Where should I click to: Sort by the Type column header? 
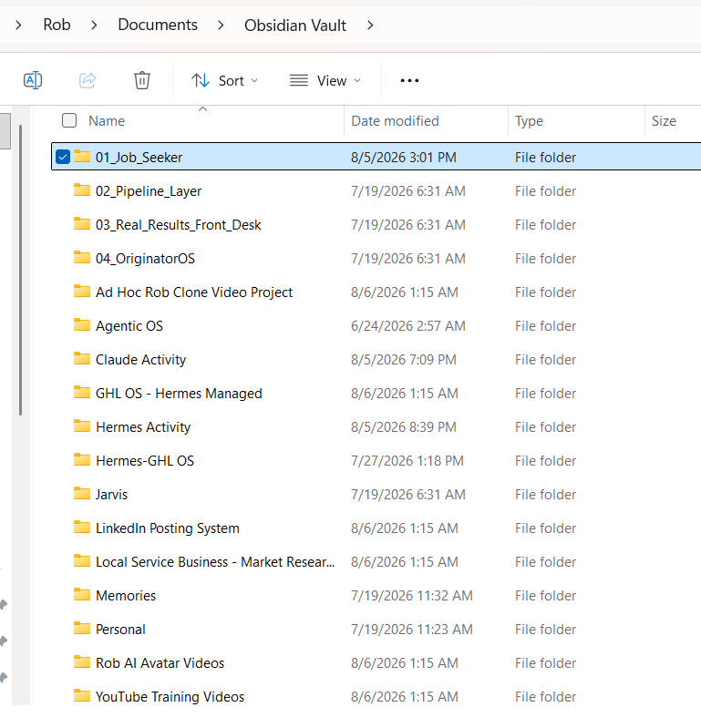(x=529, y=121)
